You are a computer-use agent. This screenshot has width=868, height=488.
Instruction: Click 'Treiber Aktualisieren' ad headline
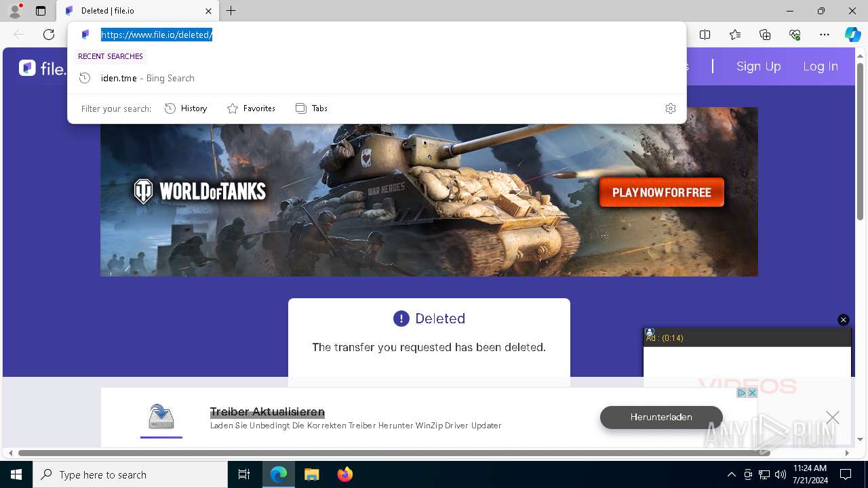pos(267,412)
